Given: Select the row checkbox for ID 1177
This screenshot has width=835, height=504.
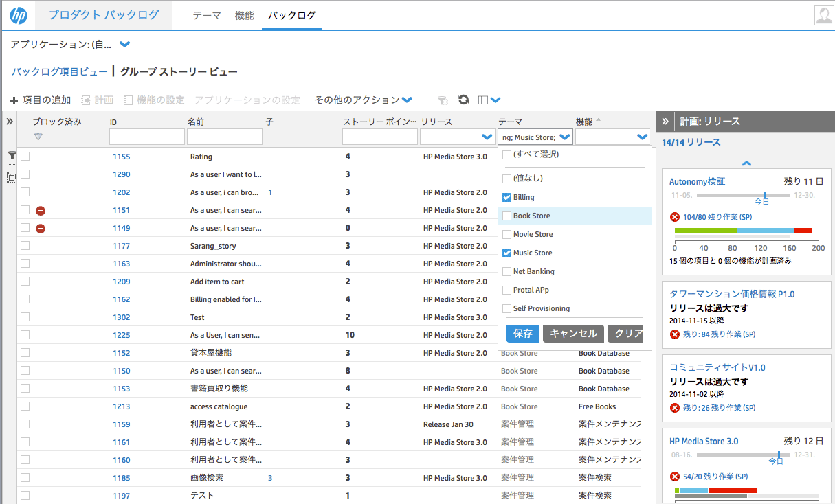Looking at the screenshot, I should click(25, 246).
